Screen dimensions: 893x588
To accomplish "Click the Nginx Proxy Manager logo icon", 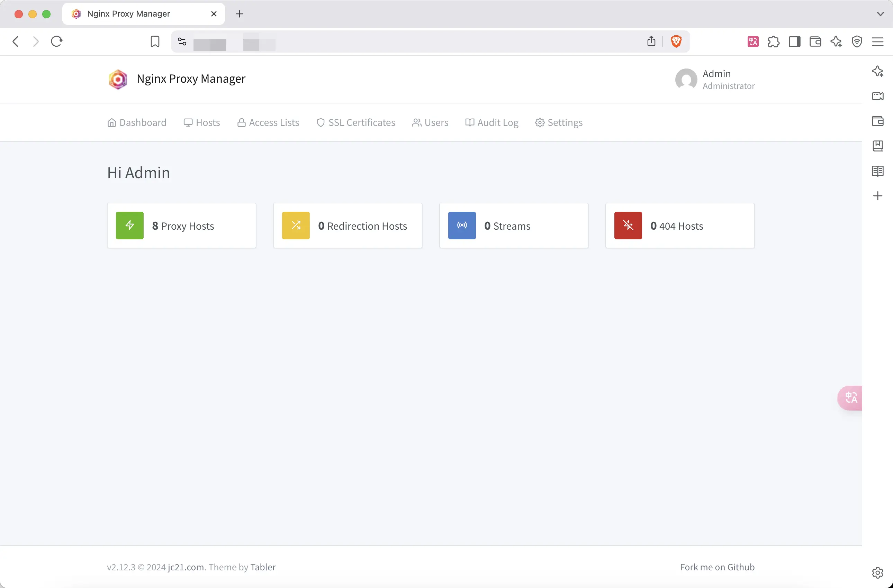I will [x=118, y=79].
